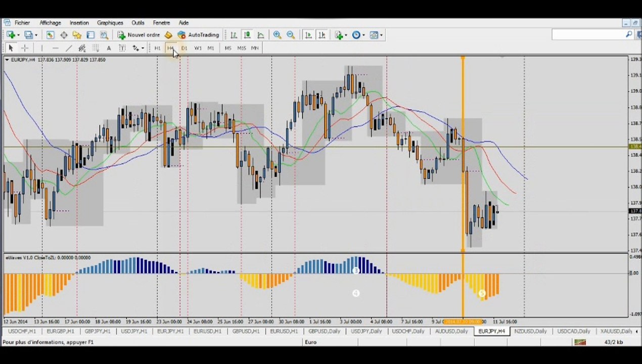
Task: Open the Fichier menu
Action: (22, 23)
